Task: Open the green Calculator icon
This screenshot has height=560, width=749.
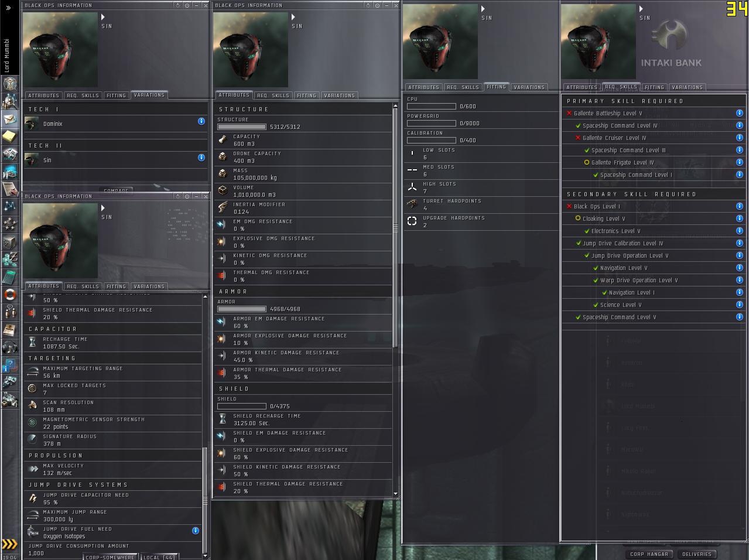Action: click(x=10, y=276)
